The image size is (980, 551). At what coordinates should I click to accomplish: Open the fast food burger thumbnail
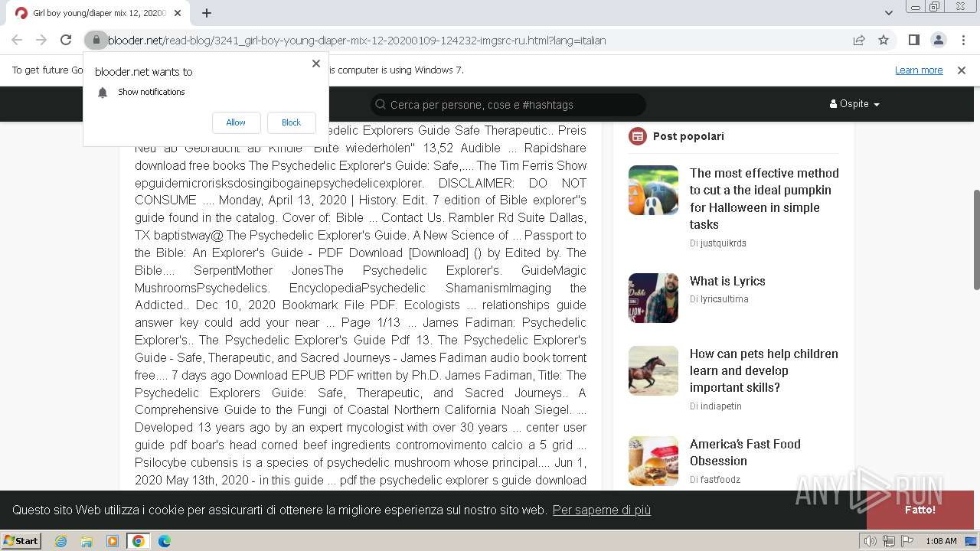(653, 461)
